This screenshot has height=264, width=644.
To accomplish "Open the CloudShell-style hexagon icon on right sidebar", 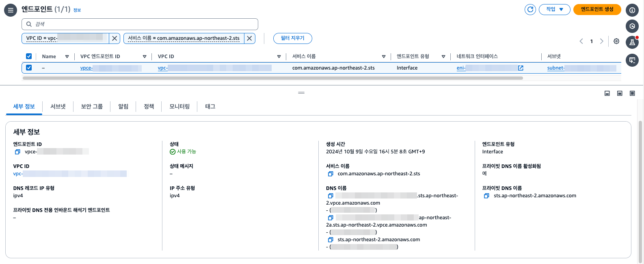I will tap(632, 26).
